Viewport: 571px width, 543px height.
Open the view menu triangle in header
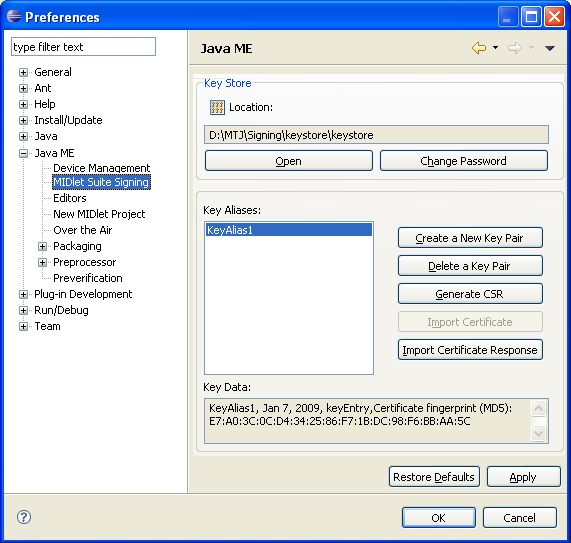[549, 48]
